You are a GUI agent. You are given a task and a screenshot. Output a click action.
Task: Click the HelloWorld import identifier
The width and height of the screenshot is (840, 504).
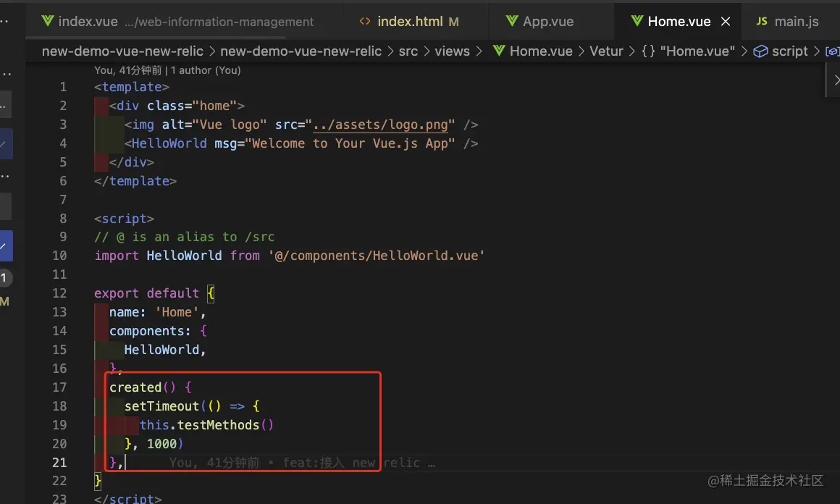pyautogui.click(x=184, y=256)
